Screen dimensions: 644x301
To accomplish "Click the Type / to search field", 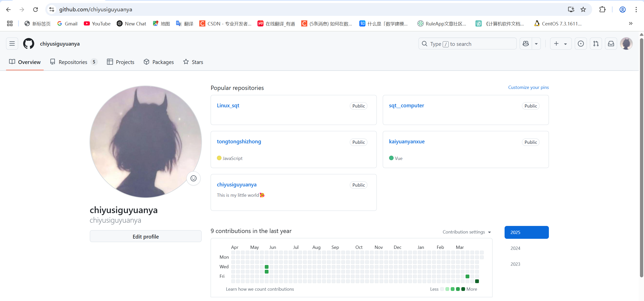I will pos(467,44).
